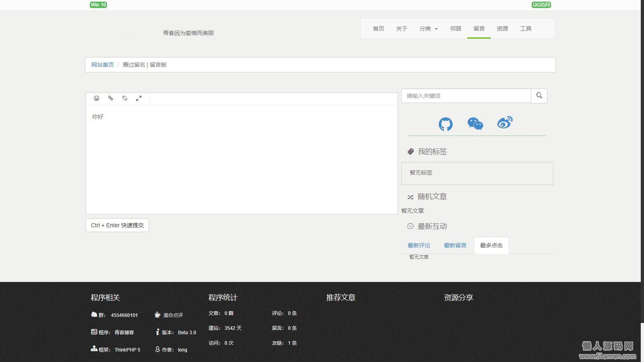This screenshot has width=644, height=362.
Task: Open the GitHub profile icon
Action: click(x=446, y=124)
